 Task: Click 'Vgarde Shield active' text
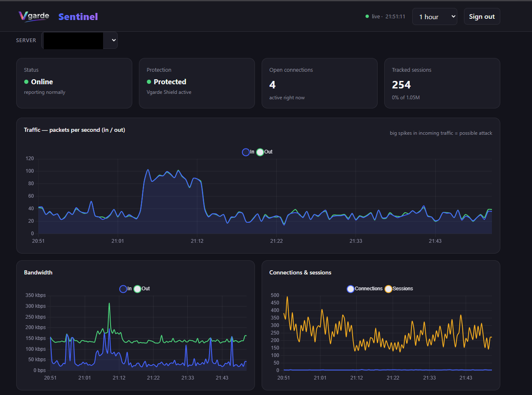[169, 92]
